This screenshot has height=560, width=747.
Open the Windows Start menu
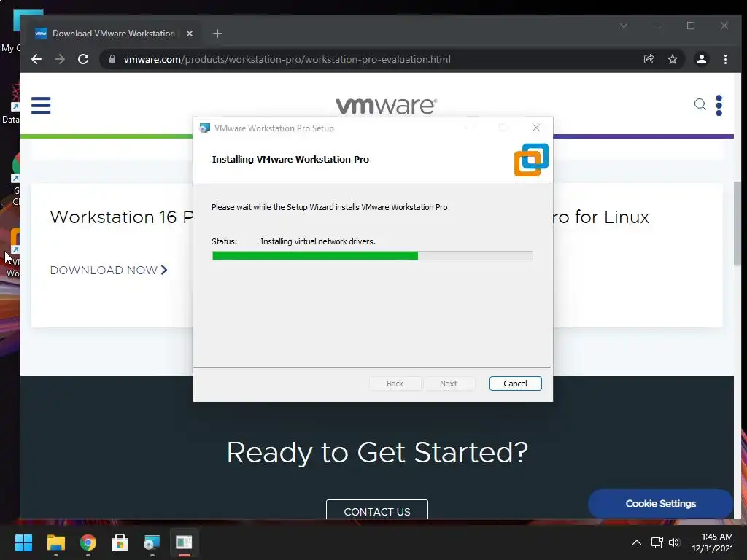coord(23,542)
